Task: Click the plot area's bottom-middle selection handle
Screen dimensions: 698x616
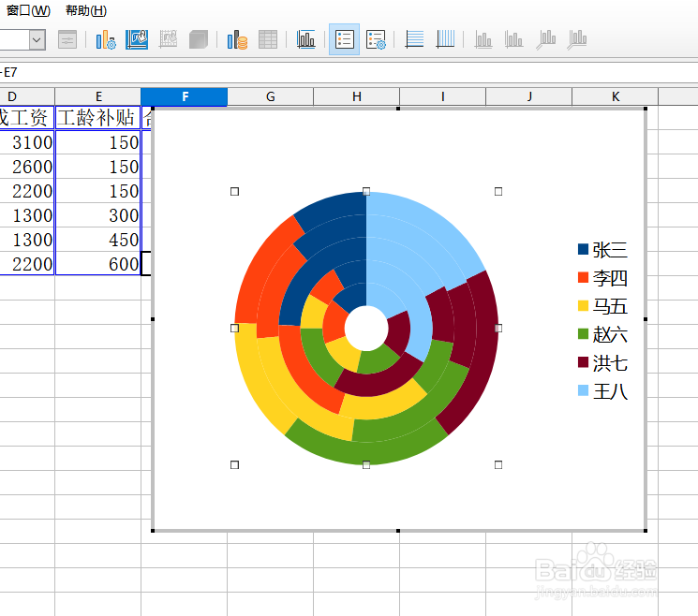Action: click(x=366, y=464)
